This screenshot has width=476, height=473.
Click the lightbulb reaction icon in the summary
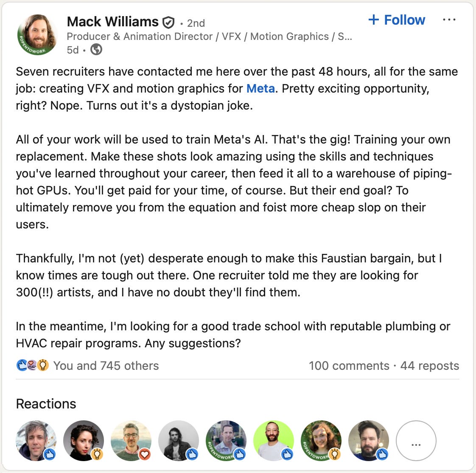(x=42, y=365)
